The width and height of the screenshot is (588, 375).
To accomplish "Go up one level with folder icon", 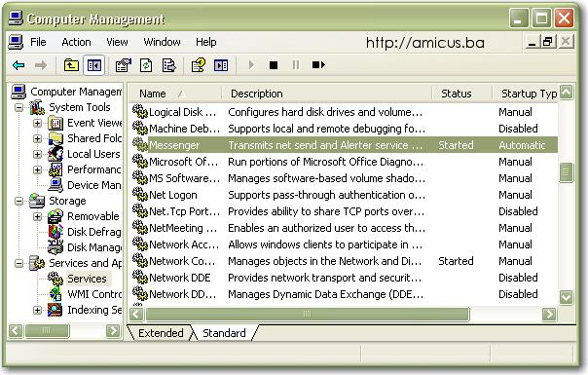I will [71, 65].
